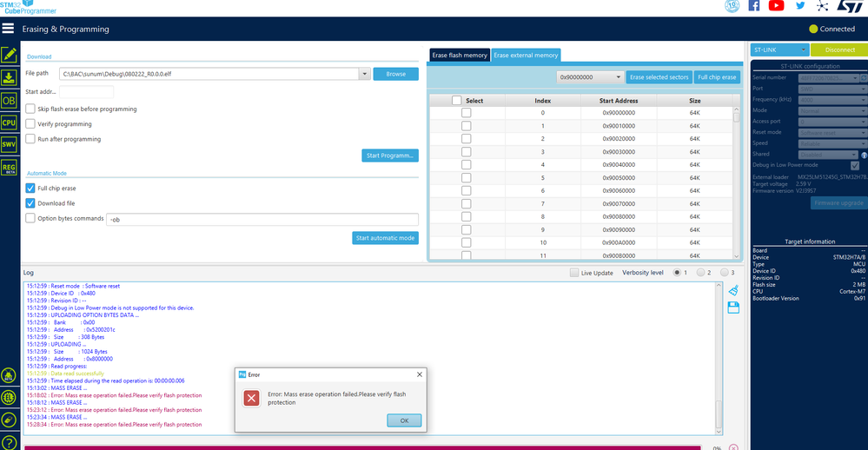868x450 pixels.
Task: Expand the File path dropdown arrow
Action: (364, 74)
